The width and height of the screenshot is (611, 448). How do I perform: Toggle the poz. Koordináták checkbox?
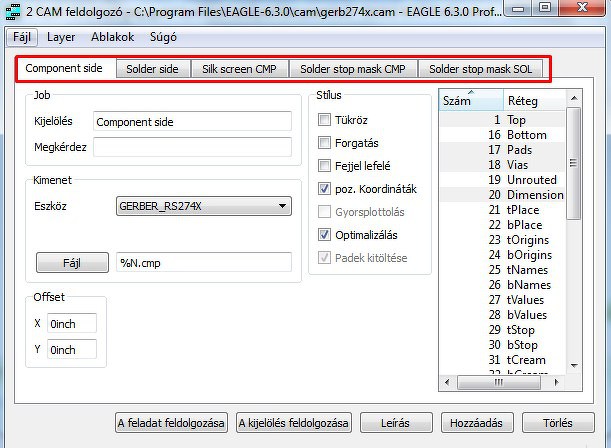324,189
